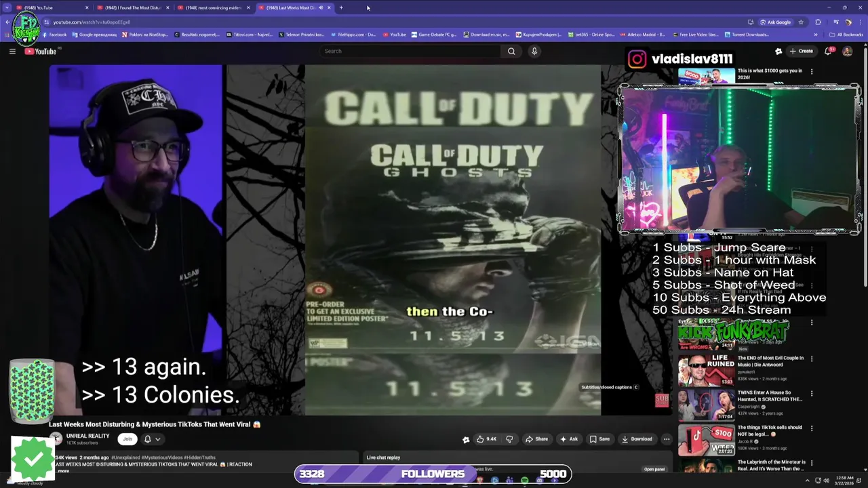Save the video to a playlist
868x488 pixels.
(x=599, y=439)
